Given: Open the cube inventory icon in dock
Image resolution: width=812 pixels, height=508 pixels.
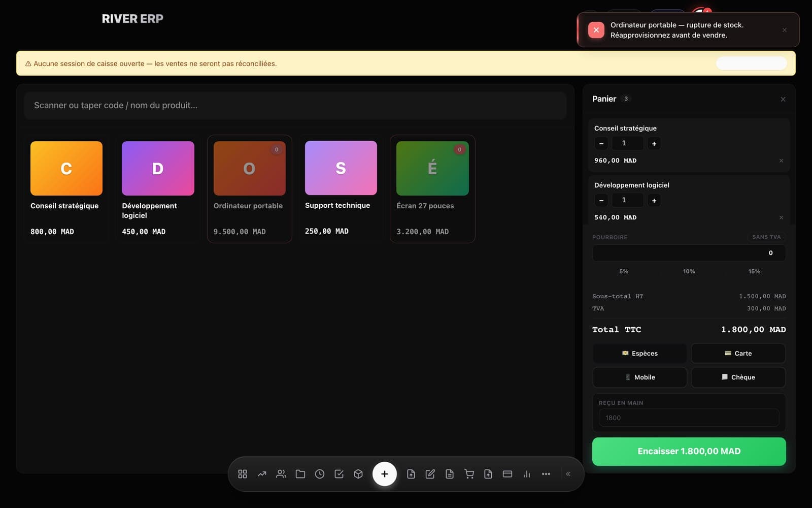Looking at the screenshot, I should pos(358,474).
